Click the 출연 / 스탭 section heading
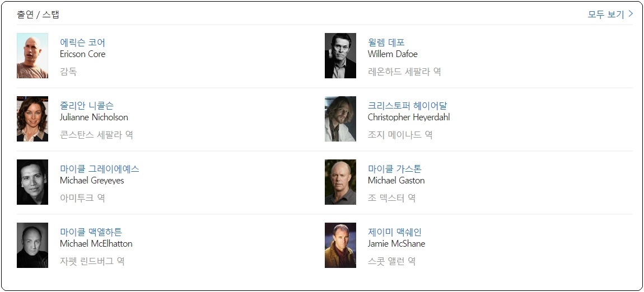Screen dimensions: 644x292 click(38, 14)
